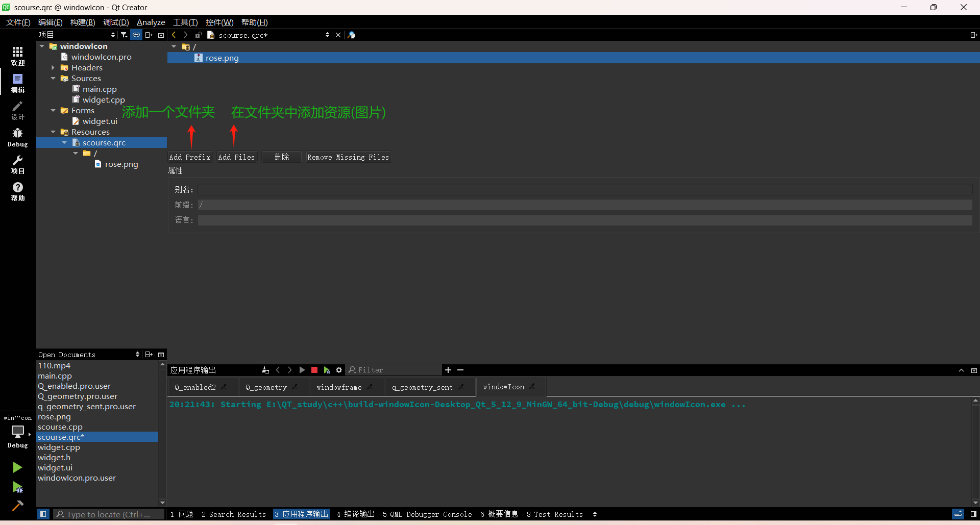Image resolution: width=980 pixels, height=525 pixels.
Task: Click the alias (别名) input field
Action: coord(585,189)
